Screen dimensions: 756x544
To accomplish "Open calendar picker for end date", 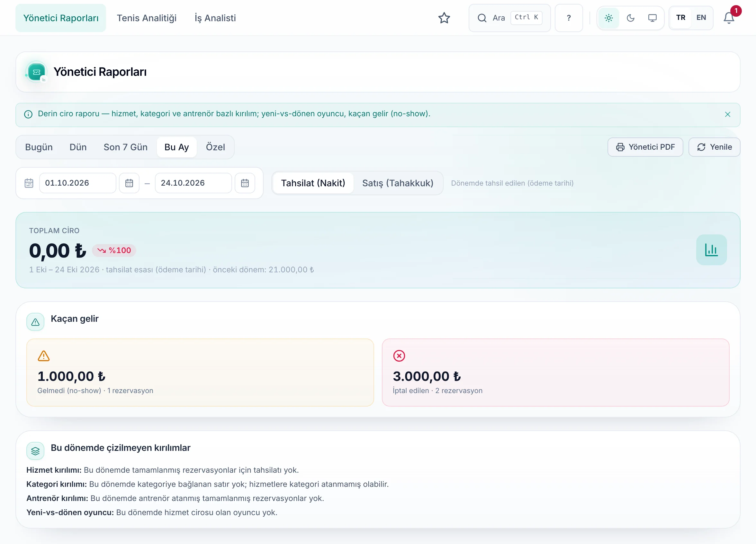I will click(x=245, y=183).
